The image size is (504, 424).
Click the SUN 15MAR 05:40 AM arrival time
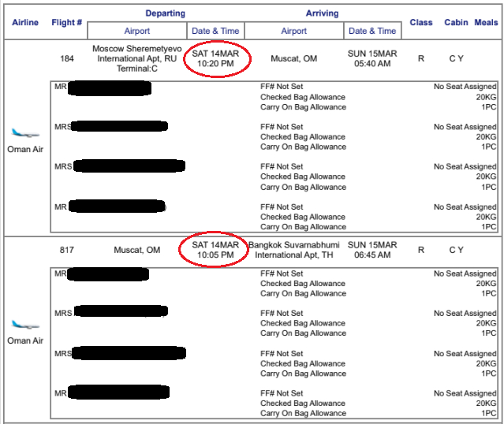(372, 58)
